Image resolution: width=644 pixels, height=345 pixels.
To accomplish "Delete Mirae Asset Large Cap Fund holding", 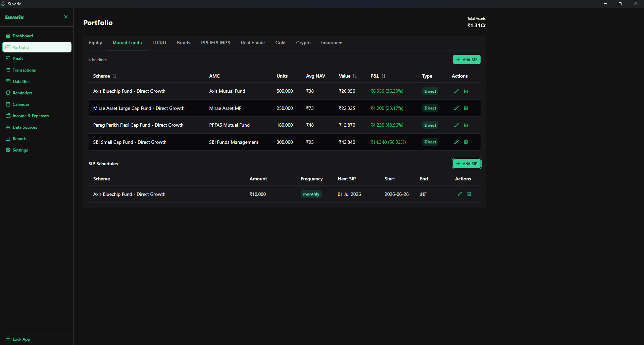I will click(466, 108).
